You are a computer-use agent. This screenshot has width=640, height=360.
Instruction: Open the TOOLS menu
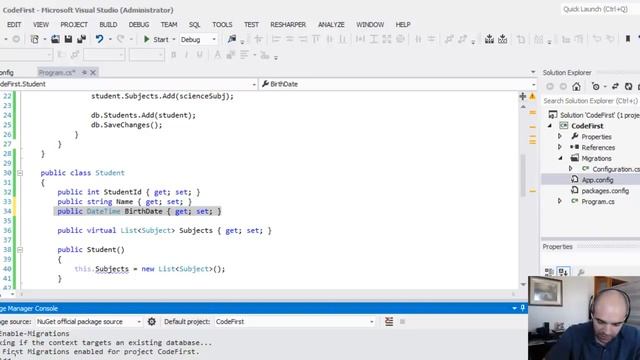coord(222,24)
